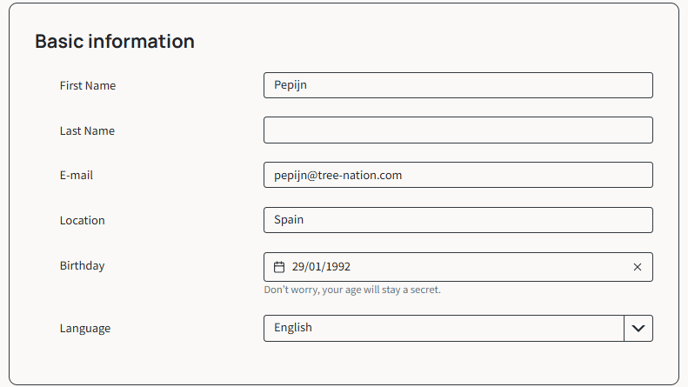
Task: Click the 29/01/1992 date value
Action: pyautogui.click(x=321, y=267)
